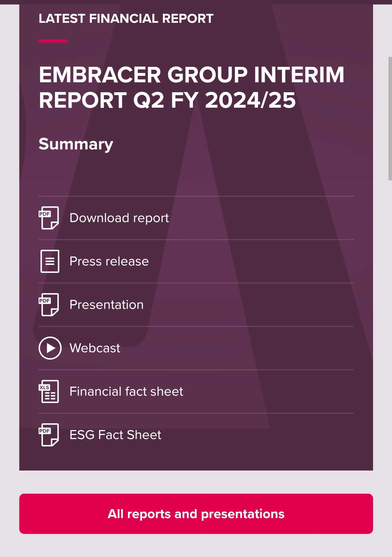Click the Embracer Group Interim Report Q2 title
Viewport: 392px width, 557px height.
(x=192, y=87)
